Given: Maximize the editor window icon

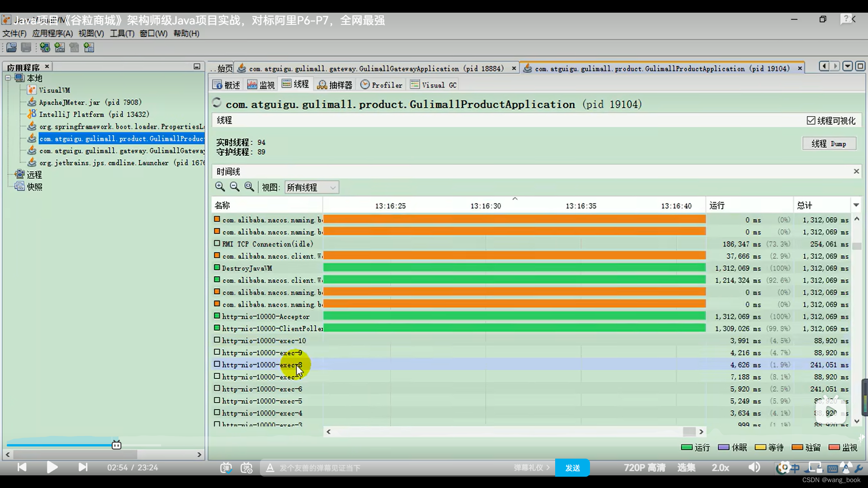Looking at the screenshot, I should click(x=860, y=66).
